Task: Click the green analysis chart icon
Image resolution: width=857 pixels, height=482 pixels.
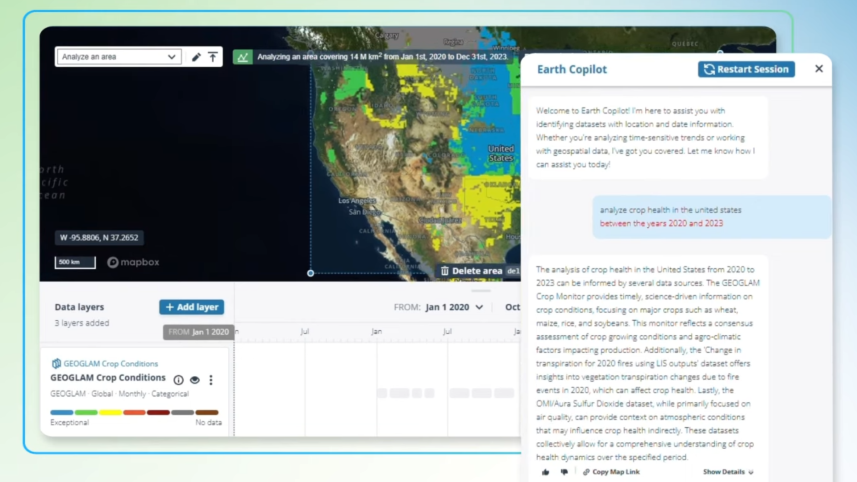Action: pos(242,57)
